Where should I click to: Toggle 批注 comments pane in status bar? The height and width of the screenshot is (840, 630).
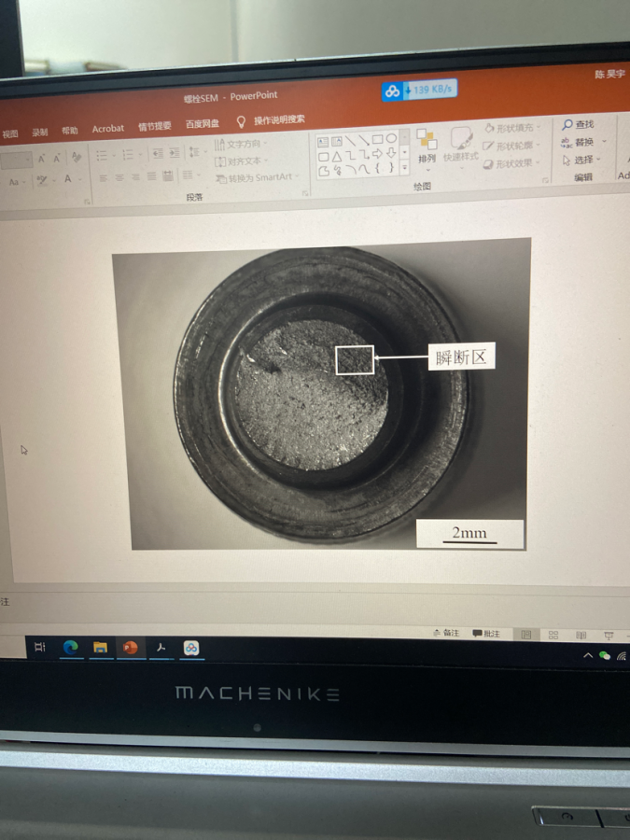point(486,634)
